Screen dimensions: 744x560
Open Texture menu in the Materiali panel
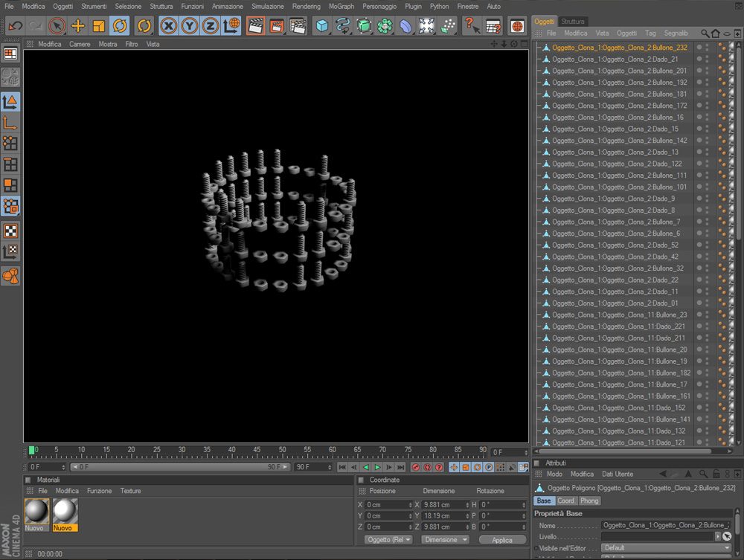(130, 491)
